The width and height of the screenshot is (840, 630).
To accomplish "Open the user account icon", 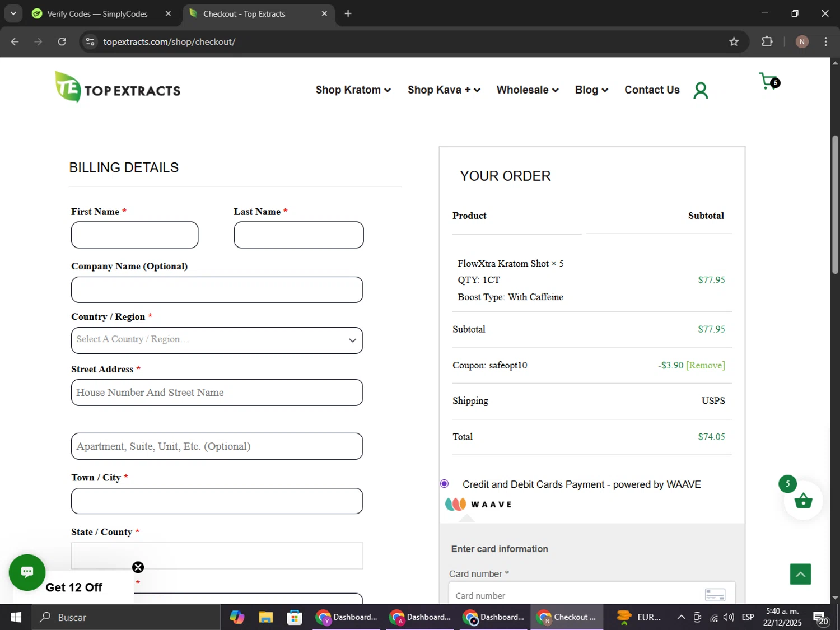I will tap(701, 90).
